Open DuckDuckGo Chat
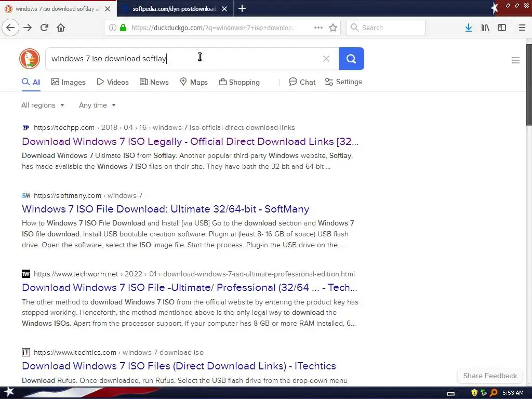Image resolution: width=532 pixels, height=399 pixels. pos(302,82)
